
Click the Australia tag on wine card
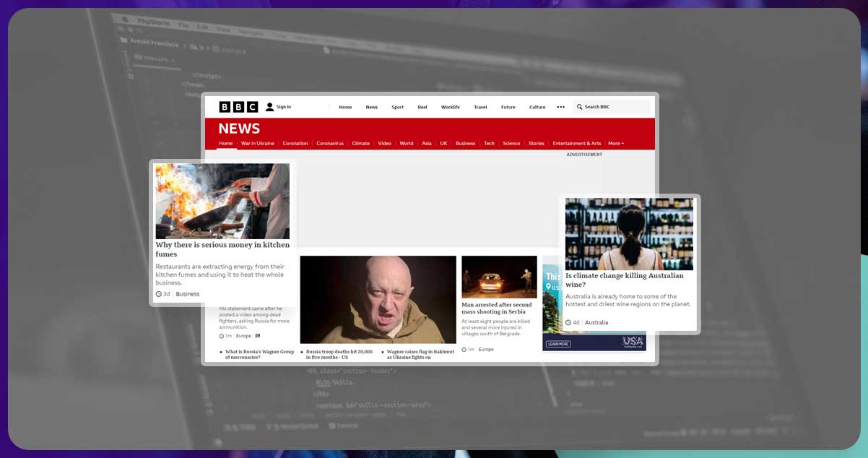(596, 322)
